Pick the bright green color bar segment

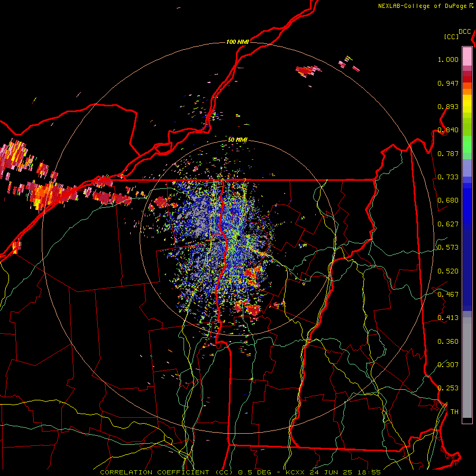click(x=467, y=144)
